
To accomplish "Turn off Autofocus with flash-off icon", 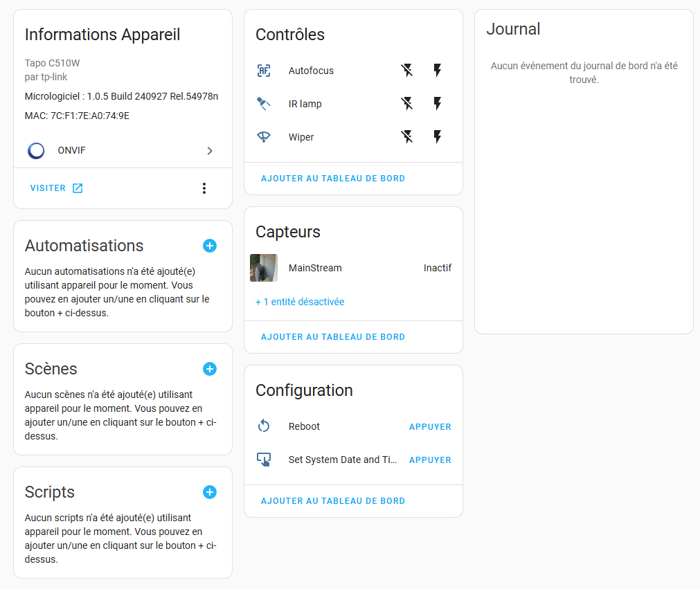I will click(x=406, y=70).
